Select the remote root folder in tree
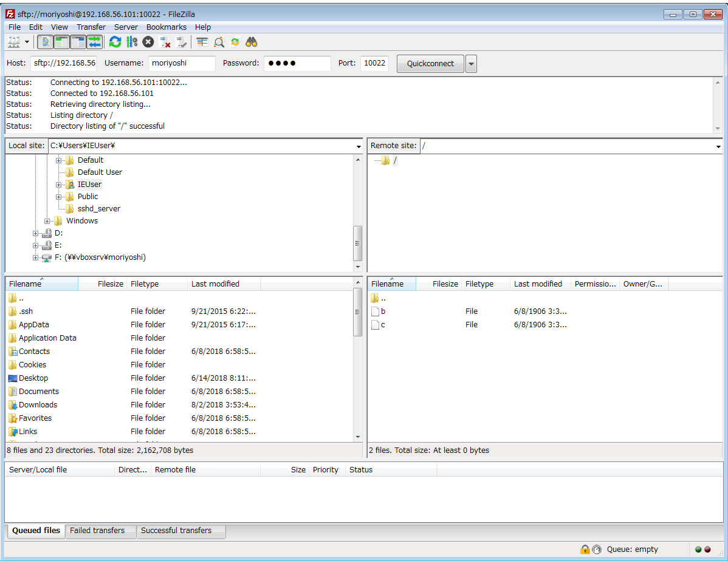 [394, 160]
